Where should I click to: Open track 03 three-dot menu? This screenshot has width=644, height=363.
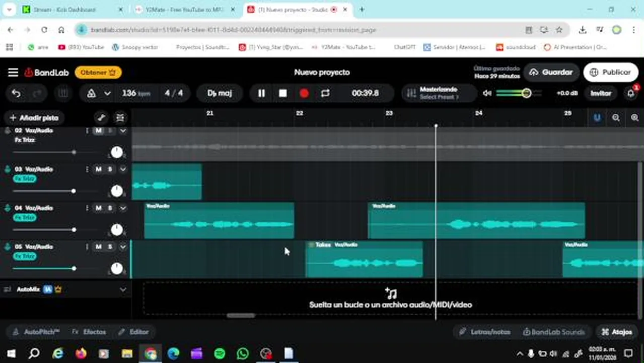click(87, 169)
